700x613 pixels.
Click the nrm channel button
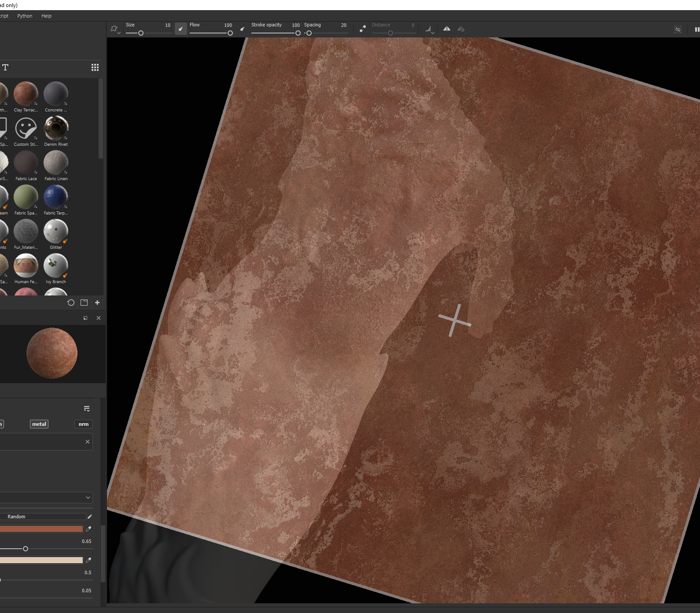pyautogui.click(x=84, y=424)
